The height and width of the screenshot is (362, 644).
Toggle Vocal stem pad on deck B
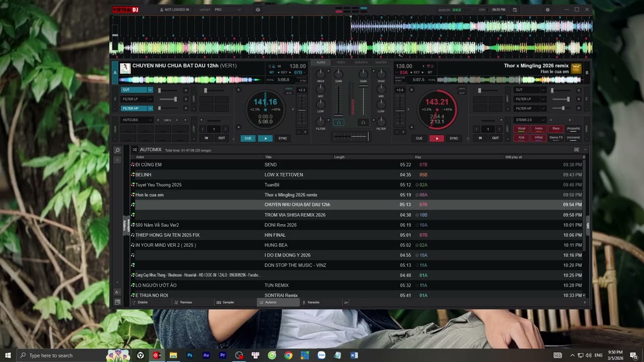521,129
